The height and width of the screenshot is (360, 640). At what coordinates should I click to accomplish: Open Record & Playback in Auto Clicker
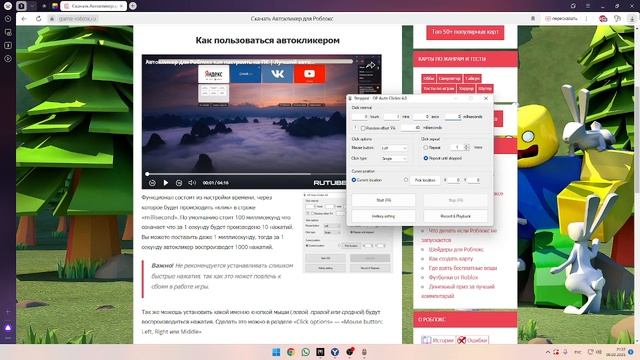click(456, 216)
